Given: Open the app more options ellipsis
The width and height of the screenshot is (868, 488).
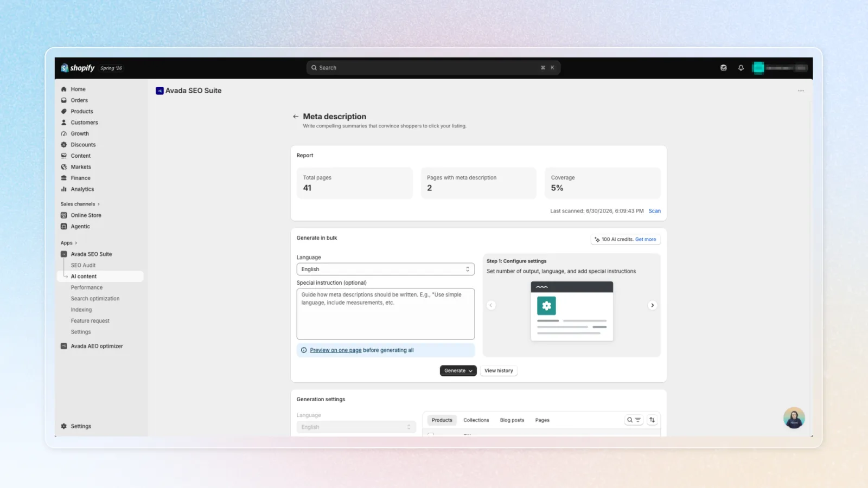Looking at the screenshot, I should pyautogui.click(x=801, y=91).
